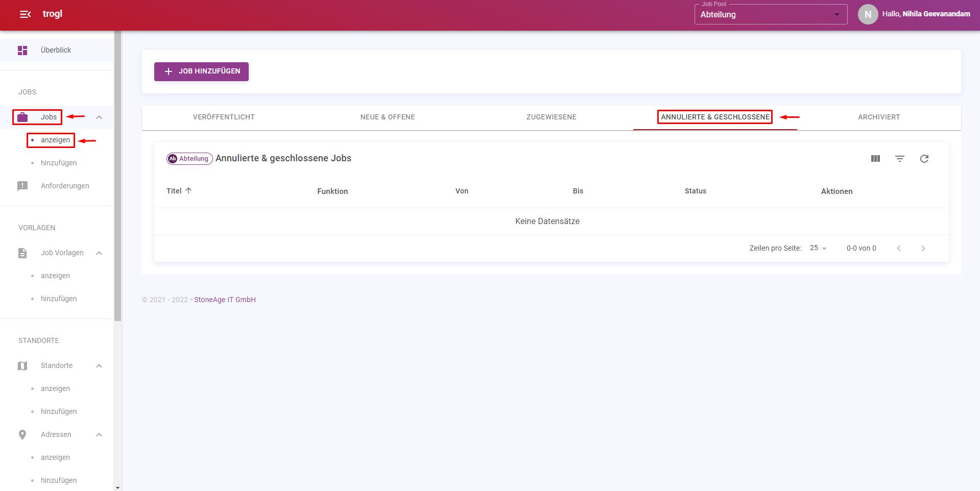Collapse the Standorte menu group
980x491 pixels.
(99, 365)
